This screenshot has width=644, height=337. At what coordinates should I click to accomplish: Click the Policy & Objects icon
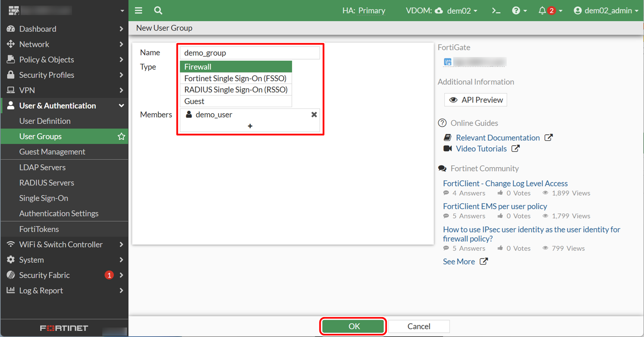pos(11,60)
